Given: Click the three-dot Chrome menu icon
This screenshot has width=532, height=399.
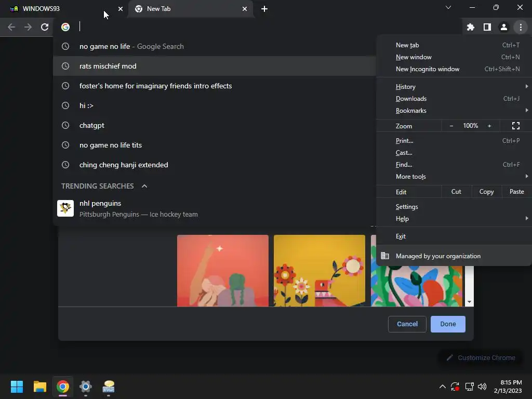Looking at the screenshot, I should tap(521, 27).
